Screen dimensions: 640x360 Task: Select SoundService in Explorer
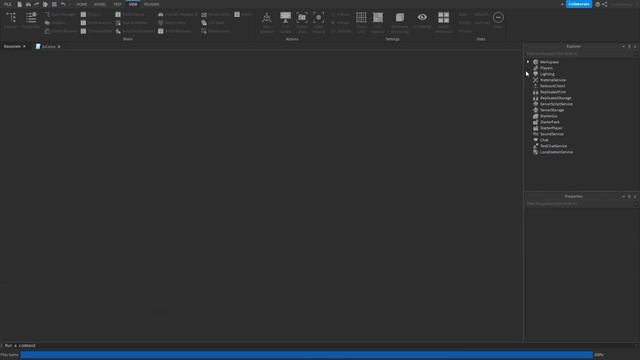tap(551, 134)
